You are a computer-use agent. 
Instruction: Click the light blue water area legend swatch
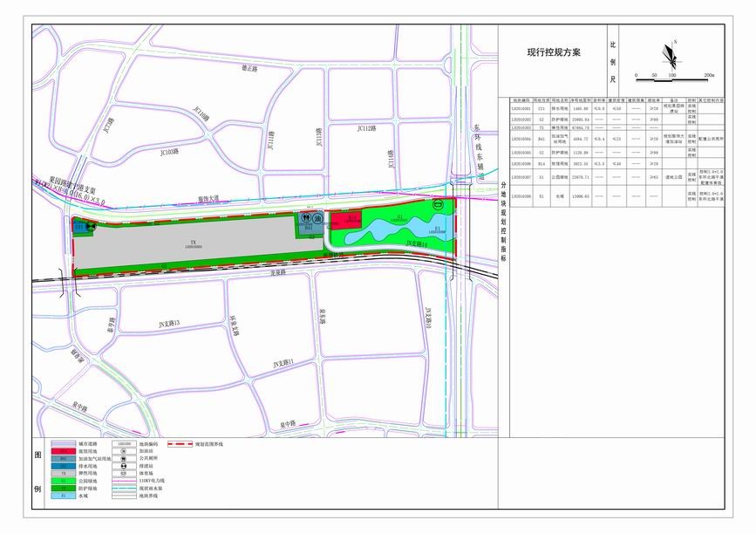[x=65, y=496]
